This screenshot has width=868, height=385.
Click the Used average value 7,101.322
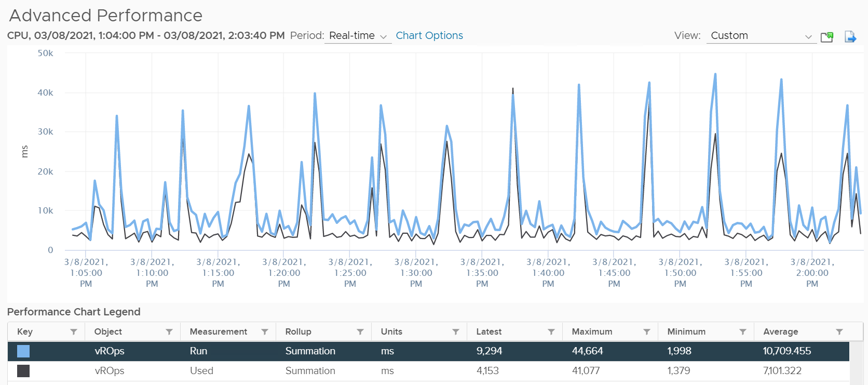[782, 371]
